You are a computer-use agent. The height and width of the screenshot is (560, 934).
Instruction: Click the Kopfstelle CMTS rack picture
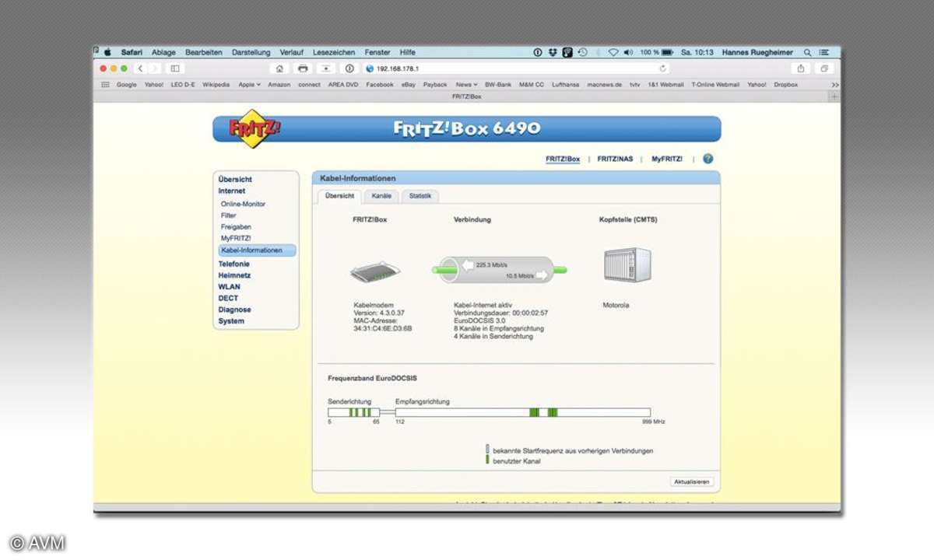click(627, 265)
